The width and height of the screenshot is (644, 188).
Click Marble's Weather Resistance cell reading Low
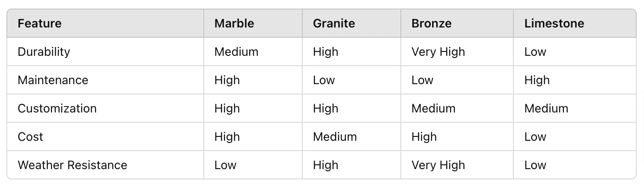[225, 165]
